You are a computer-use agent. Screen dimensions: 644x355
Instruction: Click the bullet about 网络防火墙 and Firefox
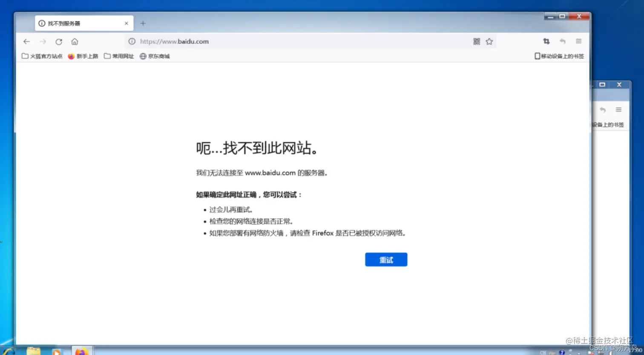click(308, 233)
